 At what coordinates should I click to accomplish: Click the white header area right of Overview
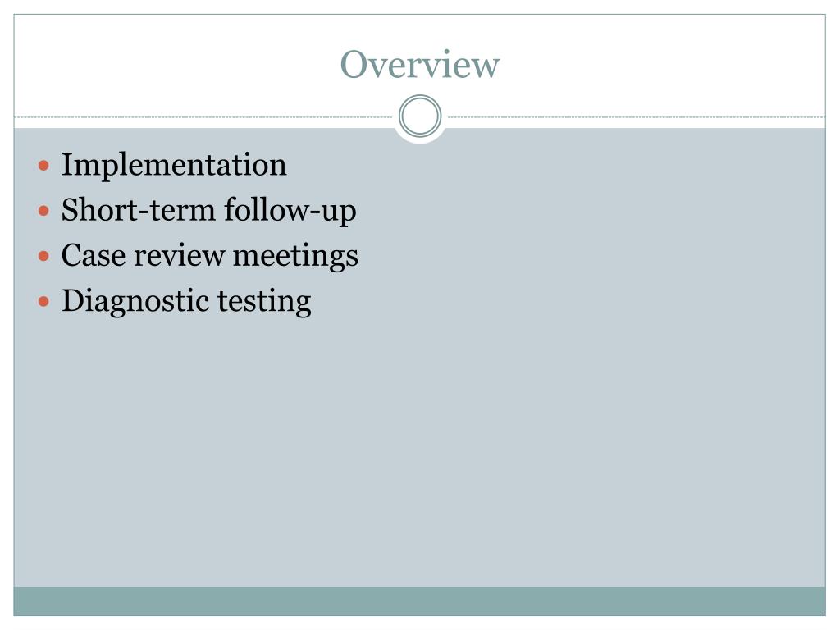(663, 64)
